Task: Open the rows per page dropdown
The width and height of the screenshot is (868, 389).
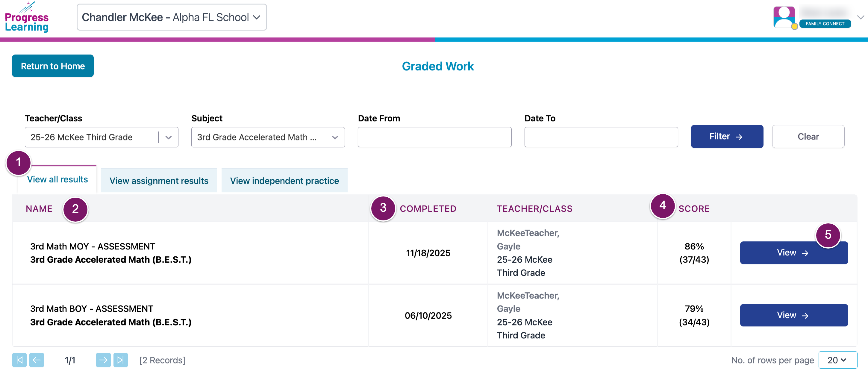Action: [837, 360]
